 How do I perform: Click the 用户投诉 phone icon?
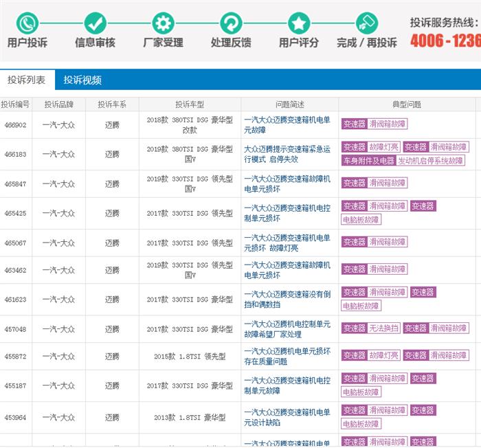coord(27,23)
